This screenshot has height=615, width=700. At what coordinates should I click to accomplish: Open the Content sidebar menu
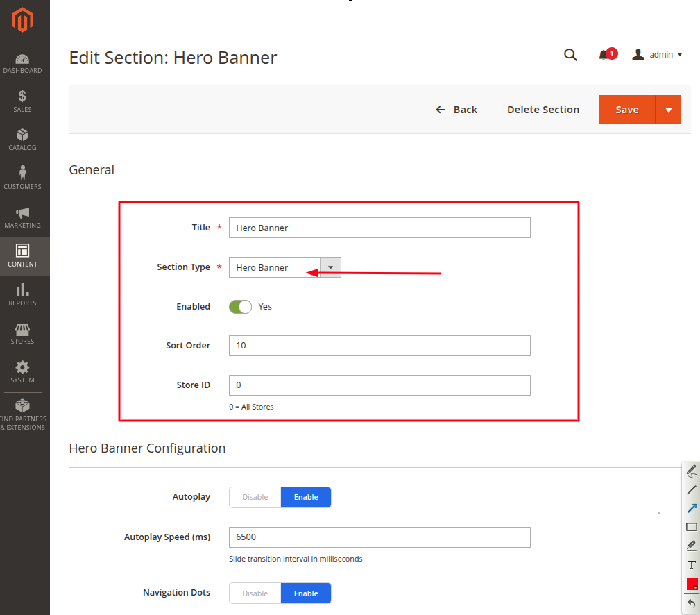[22, 256]
